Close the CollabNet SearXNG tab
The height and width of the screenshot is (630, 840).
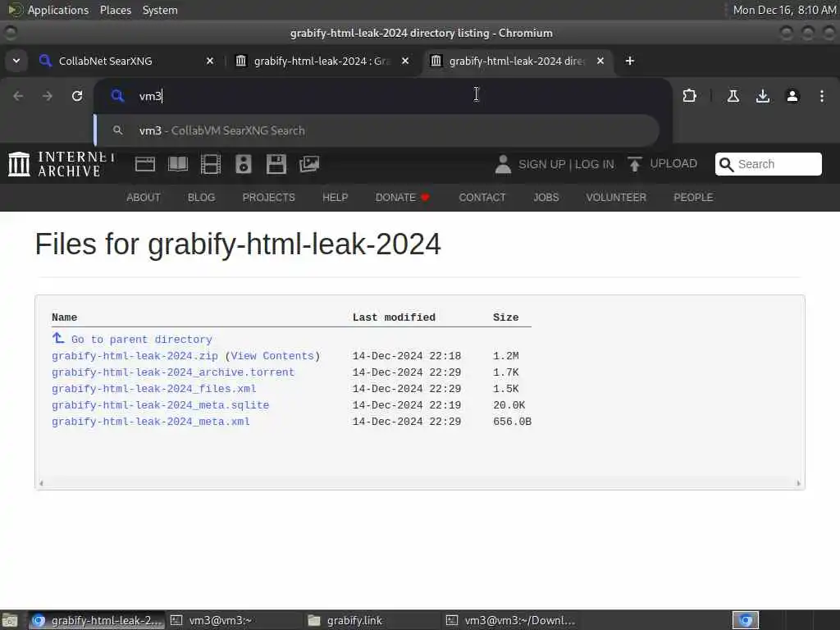(x=210, y=61)
